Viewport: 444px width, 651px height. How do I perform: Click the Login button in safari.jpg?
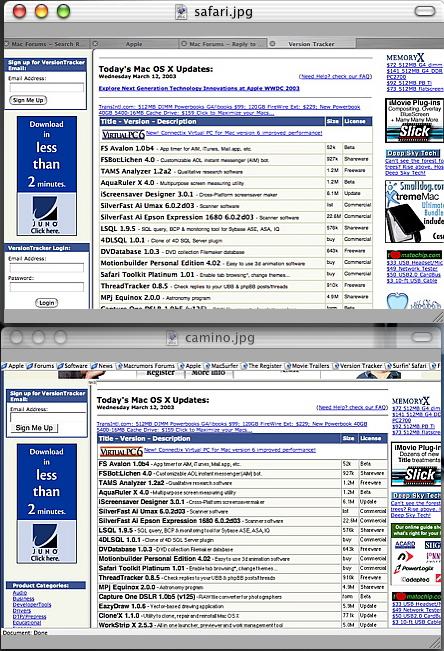point(47,303)
